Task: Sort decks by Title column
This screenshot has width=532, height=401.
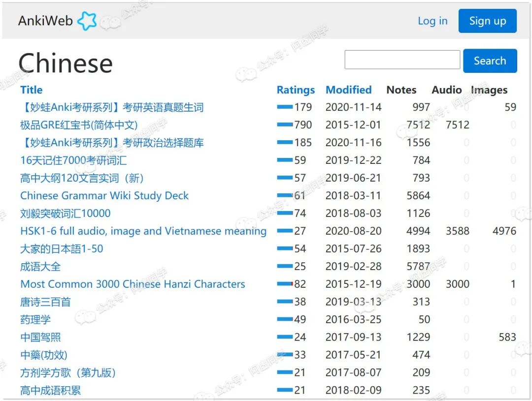Action: pos(31,90)
